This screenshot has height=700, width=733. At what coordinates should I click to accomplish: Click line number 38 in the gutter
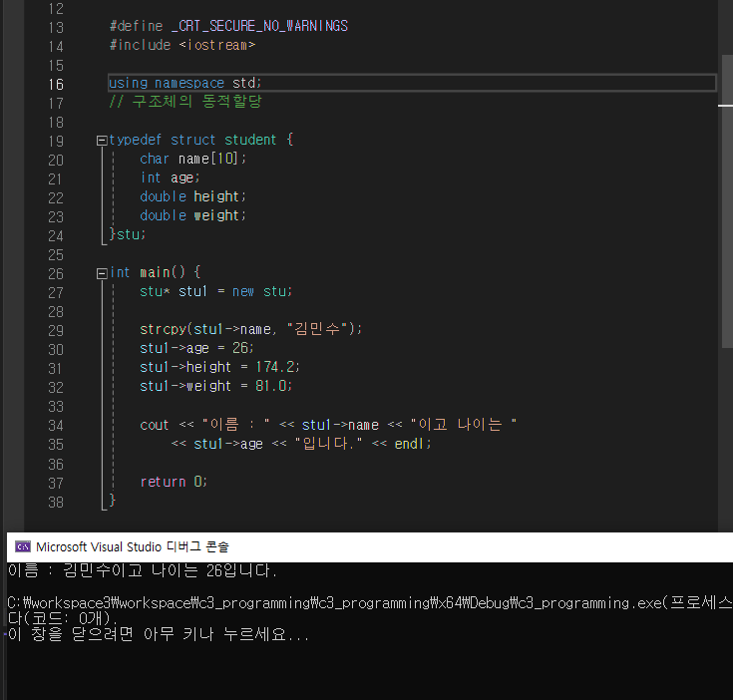tap(56, 503)
